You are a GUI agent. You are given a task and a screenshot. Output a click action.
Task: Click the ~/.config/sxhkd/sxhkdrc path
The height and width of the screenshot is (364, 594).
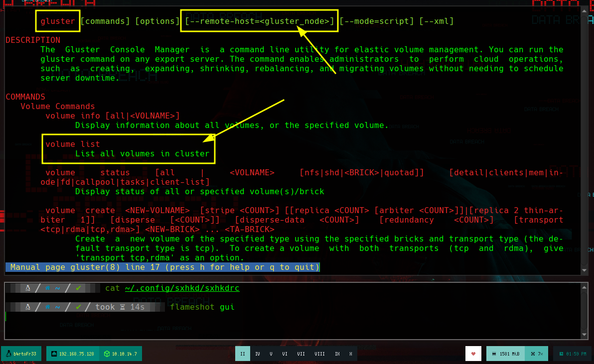tap(182, 288)
